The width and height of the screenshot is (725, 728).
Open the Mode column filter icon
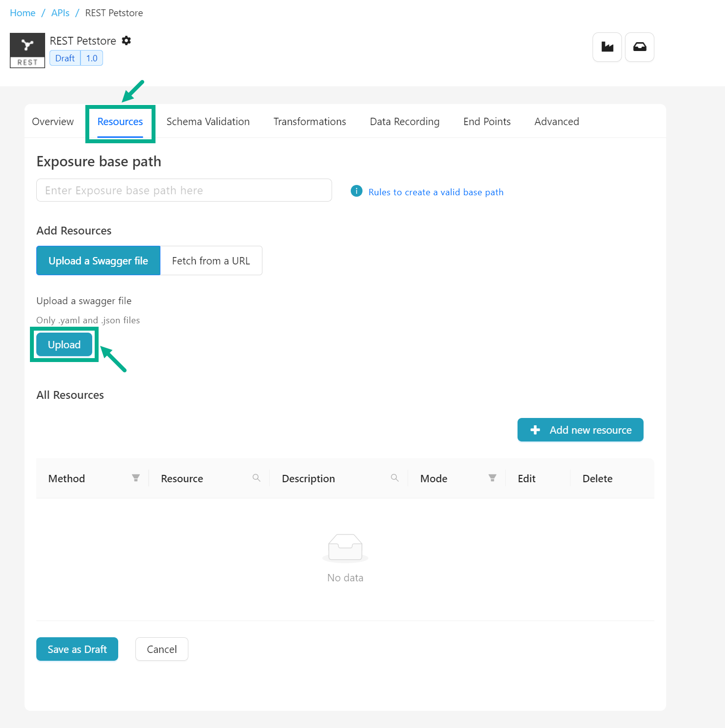pyautogui.click(x=492, y=478)
